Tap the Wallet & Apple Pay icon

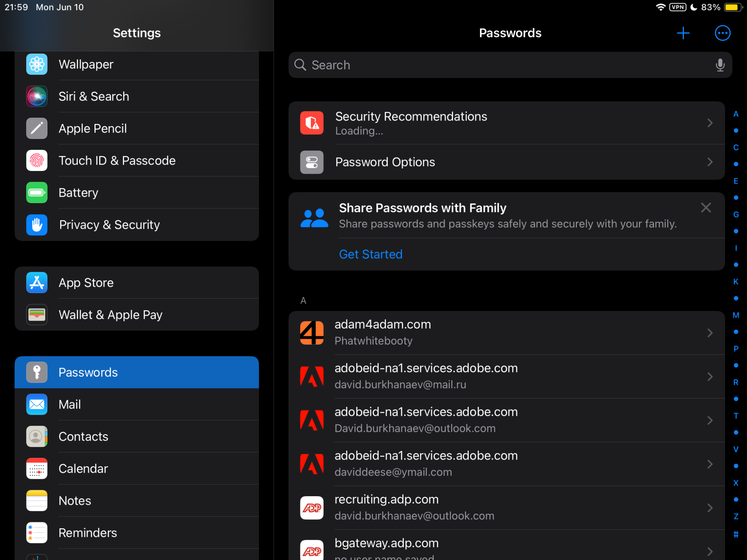(37, 315)
